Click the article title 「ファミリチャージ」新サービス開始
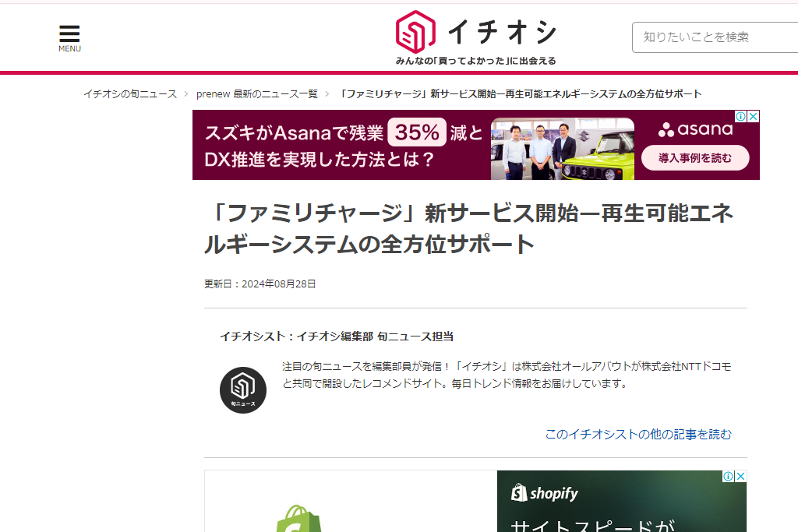 coord(468,228)
